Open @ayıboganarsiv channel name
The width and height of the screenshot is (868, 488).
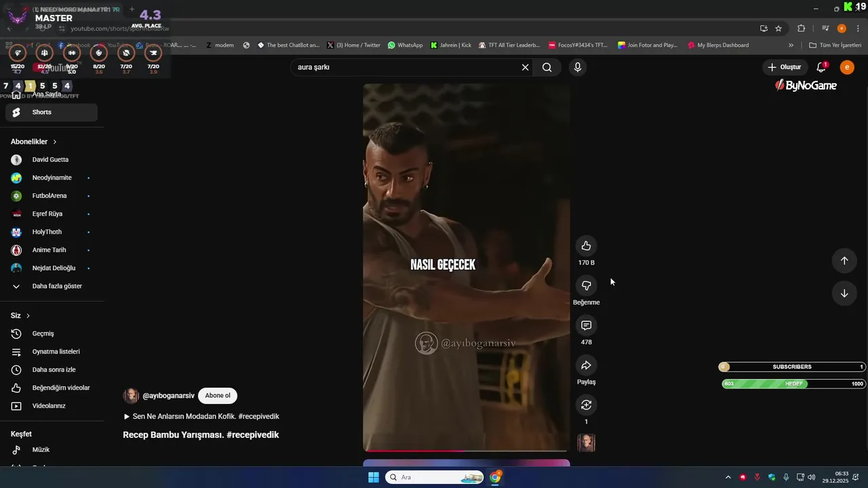[168, 396]
